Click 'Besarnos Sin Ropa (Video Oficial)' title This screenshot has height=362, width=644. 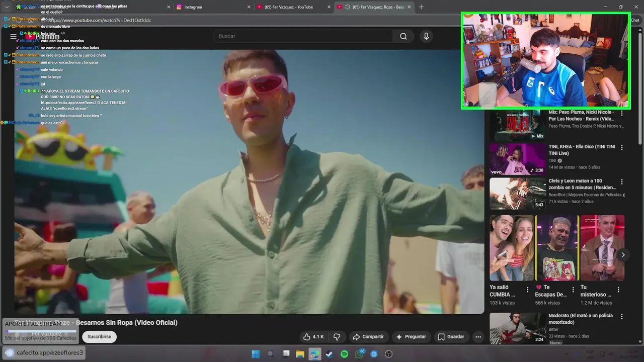point(126,323)
